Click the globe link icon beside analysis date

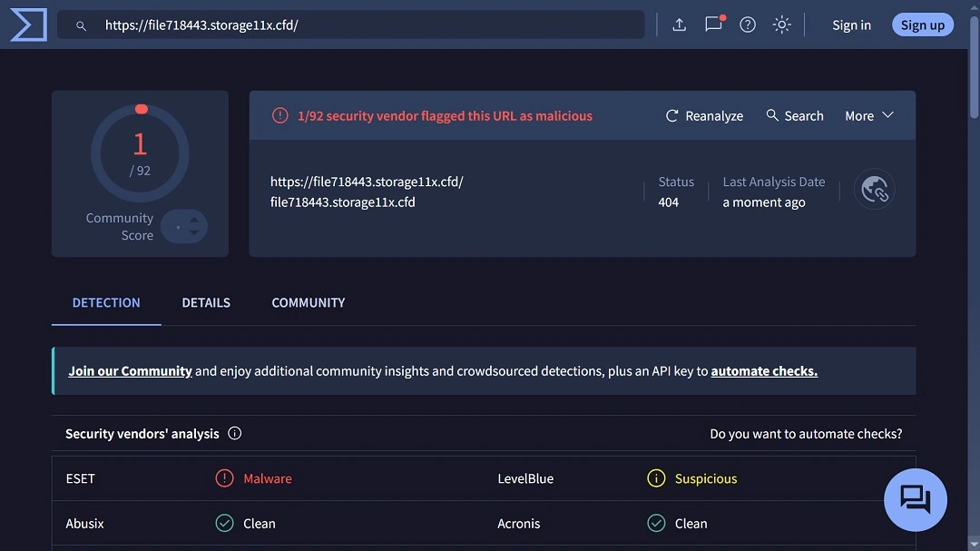pyautogui.click(x=875, y=189)
